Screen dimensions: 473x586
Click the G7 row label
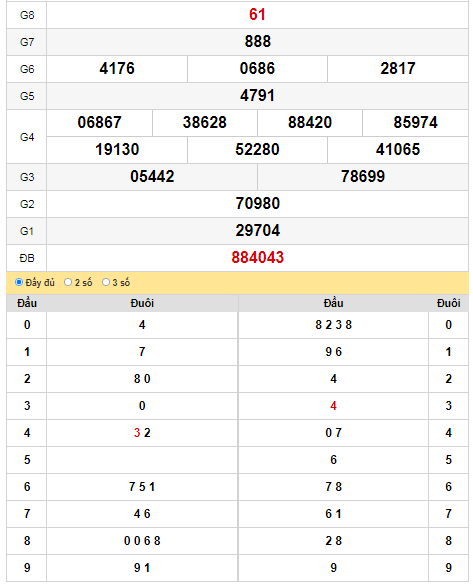point(27,42)
